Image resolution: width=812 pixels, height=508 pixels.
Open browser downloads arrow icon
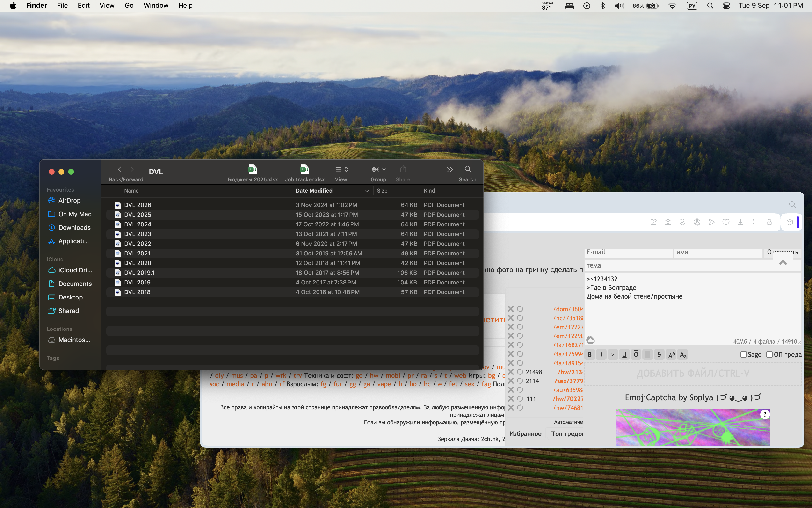[740, 222]
